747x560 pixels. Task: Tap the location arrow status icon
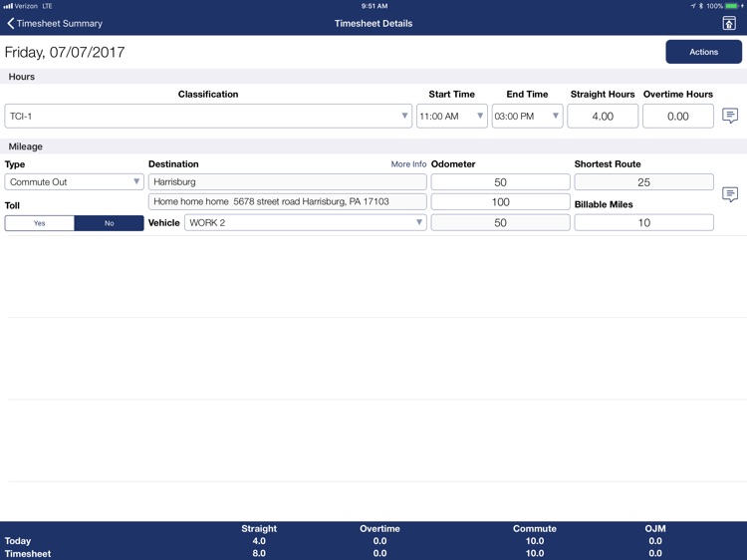click(x=693, y=6)
